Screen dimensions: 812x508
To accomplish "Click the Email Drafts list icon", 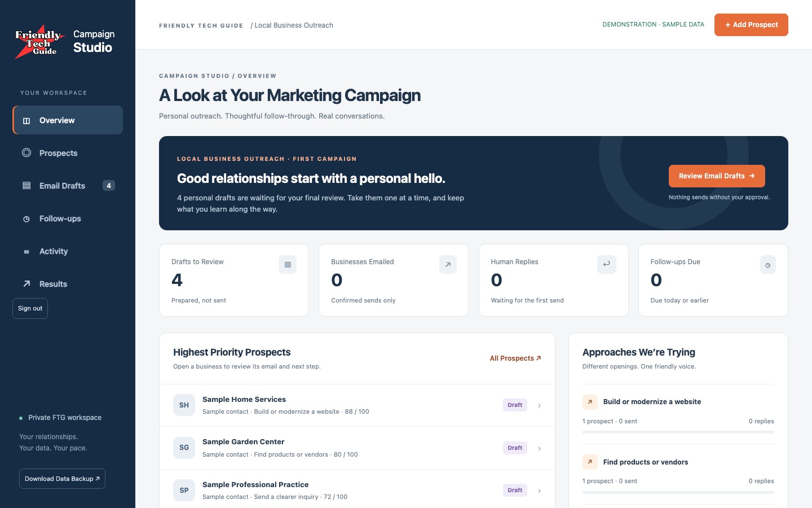I will [x=27, y=185].
